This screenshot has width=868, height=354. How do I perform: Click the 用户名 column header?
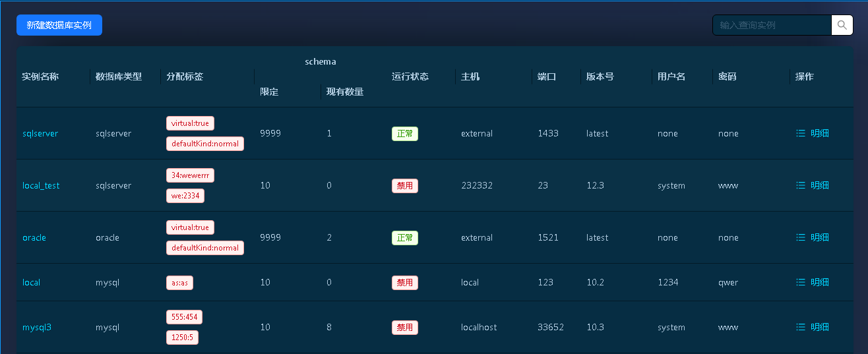(671, 76)
